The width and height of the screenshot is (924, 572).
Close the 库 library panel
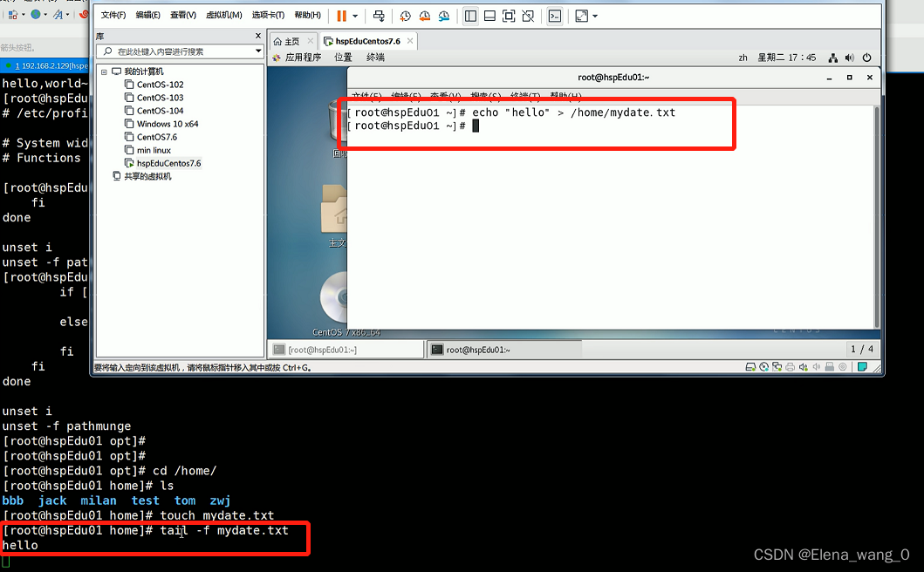pos(257,36)
